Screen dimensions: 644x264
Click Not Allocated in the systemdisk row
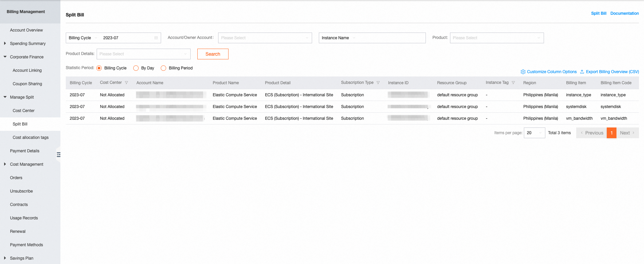coord(112,107)
